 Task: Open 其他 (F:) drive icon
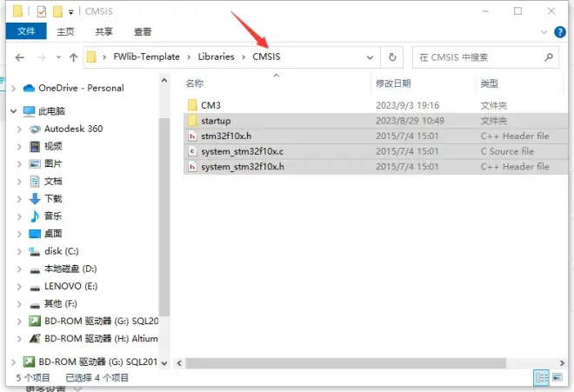35,305
